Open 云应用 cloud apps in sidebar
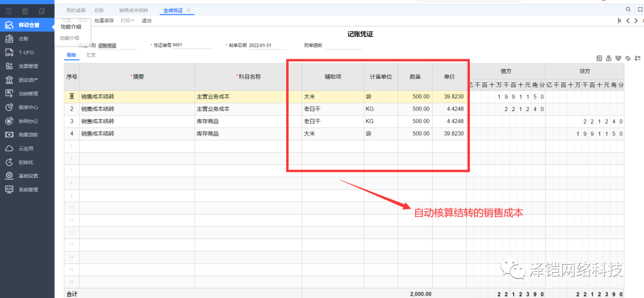This screenshot has width=644, height=298. click(x=26, y=149)
